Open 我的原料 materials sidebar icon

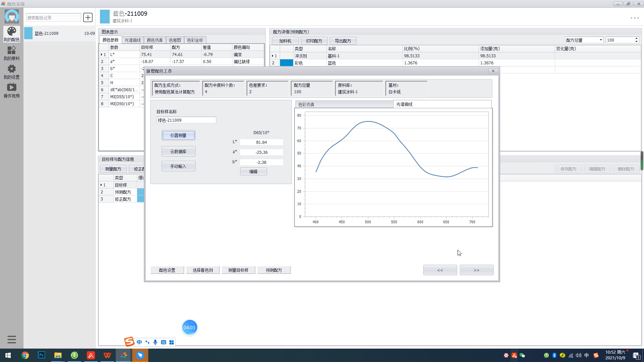[x=11, y=53]
